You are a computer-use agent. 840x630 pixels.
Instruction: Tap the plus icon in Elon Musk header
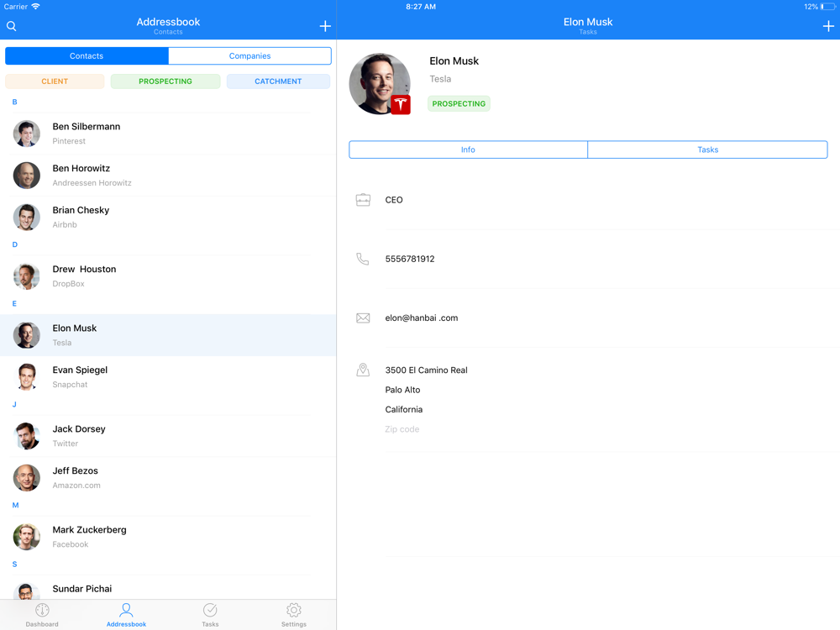coord(828,26)
